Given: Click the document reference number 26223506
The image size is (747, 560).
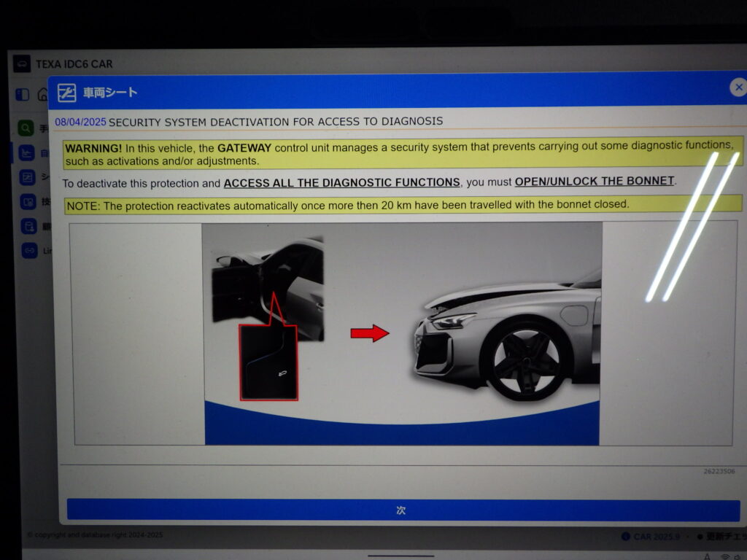Looking at the screenshot, I should [719, 472].
